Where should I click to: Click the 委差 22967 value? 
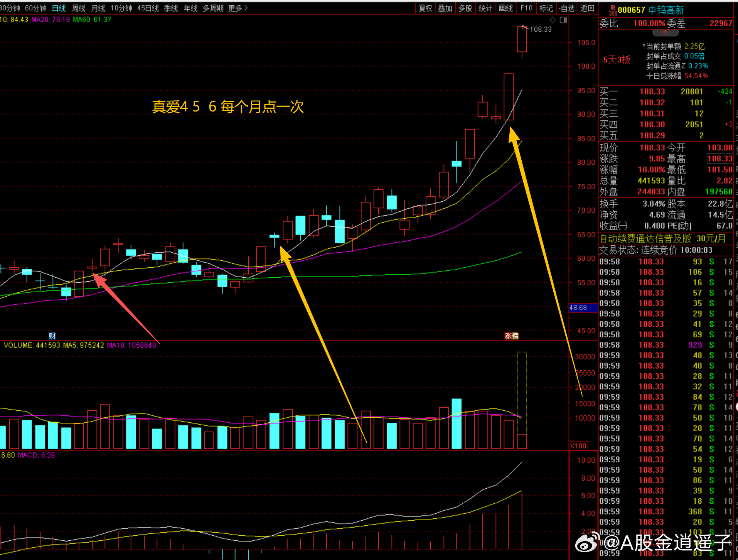(x=721, y=23)
